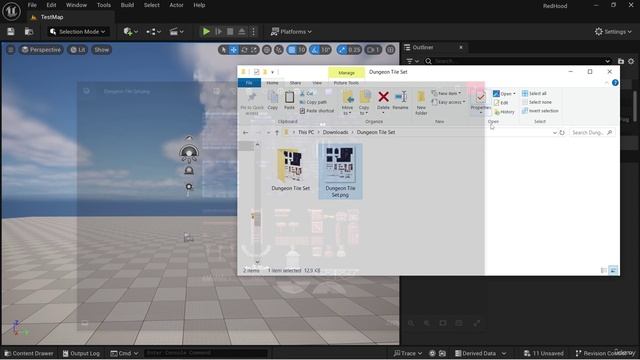Open the Cinematics clapperboard dropdown
The height and width of the screenshot is (360, 640).
176,31
